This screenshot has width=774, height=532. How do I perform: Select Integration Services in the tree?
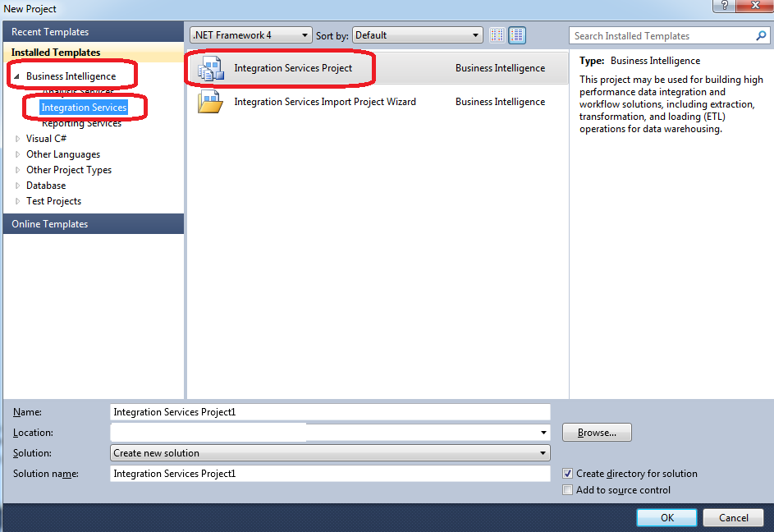point(84,108)
